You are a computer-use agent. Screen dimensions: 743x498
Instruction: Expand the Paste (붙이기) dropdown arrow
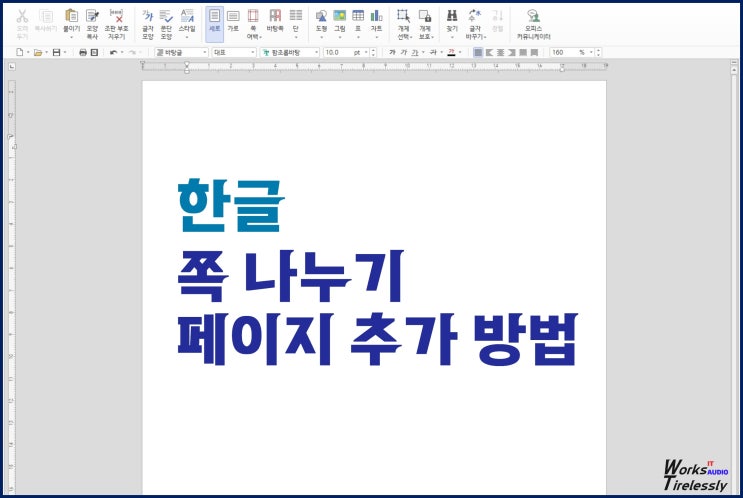(72, 37)
